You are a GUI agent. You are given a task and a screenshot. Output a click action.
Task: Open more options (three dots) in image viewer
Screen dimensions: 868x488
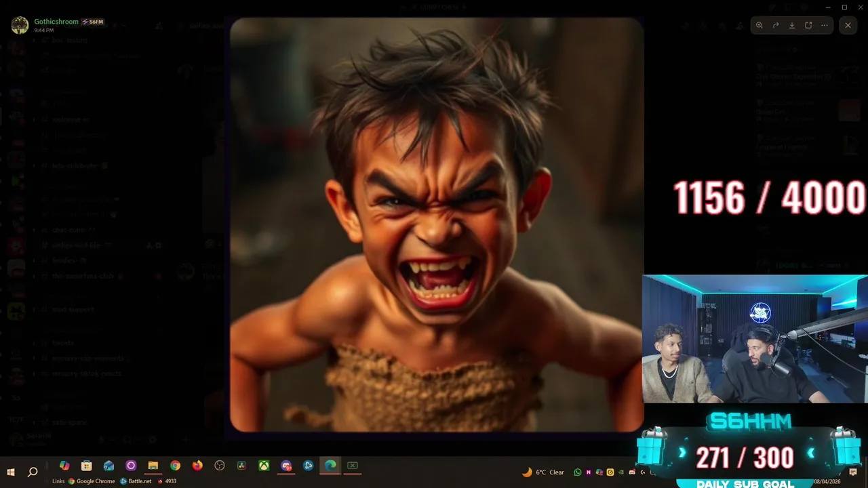point(825,25)
